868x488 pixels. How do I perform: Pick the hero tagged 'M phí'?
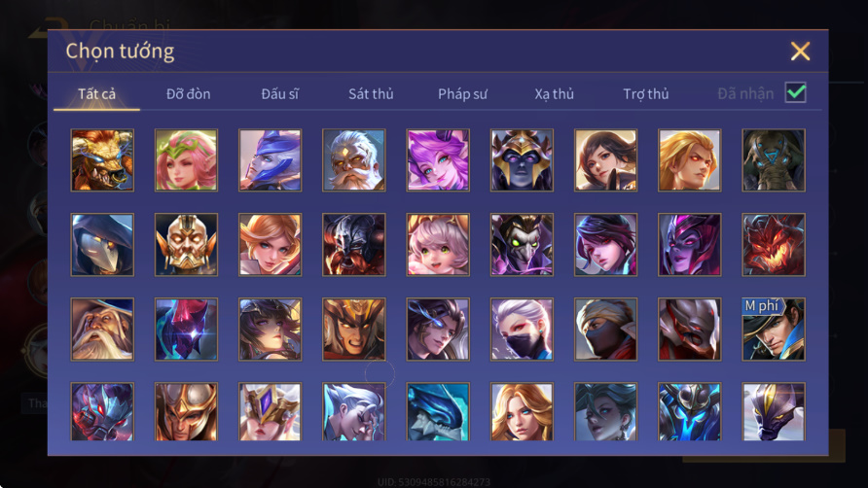click(774, 330)
